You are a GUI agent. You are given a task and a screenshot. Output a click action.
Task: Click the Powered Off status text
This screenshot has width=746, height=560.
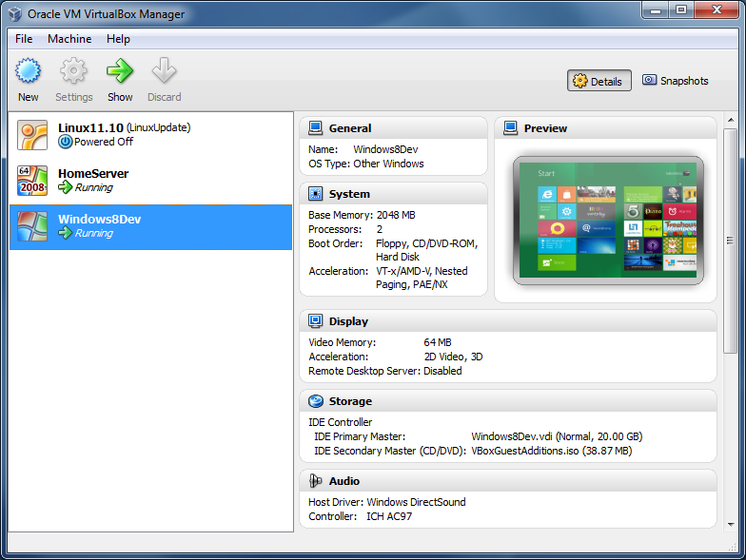[x=104, y=142]
